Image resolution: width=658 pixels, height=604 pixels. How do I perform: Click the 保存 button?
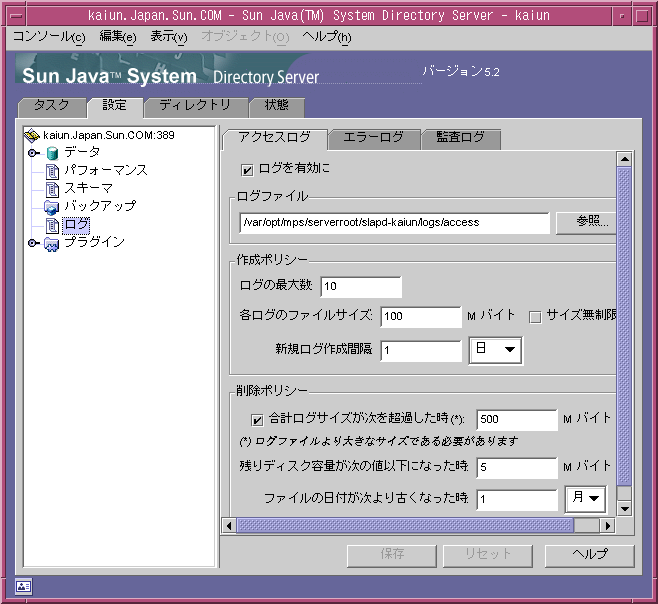point(392,555)
